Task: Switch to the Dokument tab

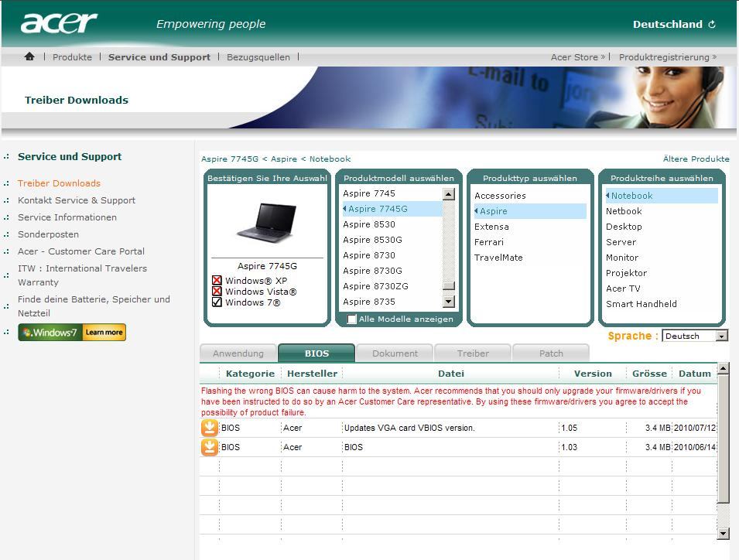Action: tap(395, 353)
